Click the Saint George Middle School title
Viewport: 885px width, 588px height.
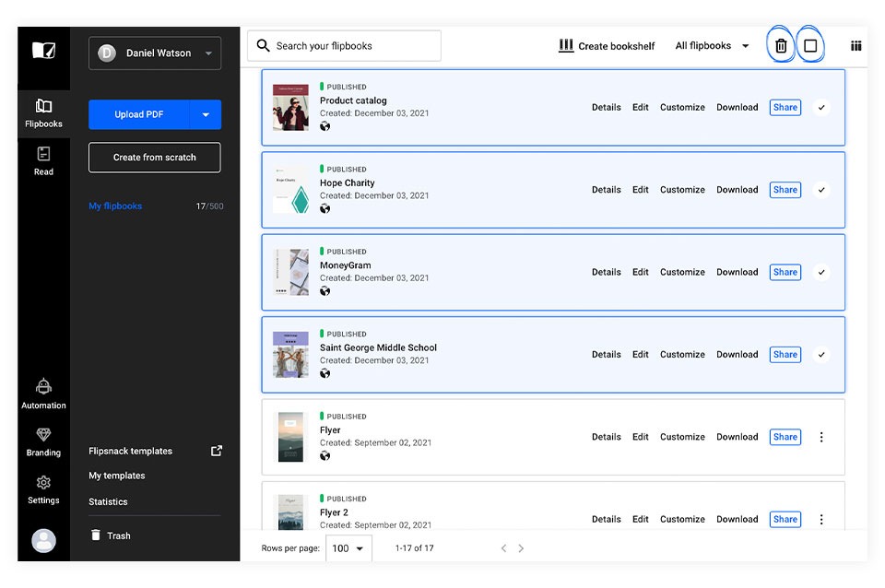[x=378, y=347]
